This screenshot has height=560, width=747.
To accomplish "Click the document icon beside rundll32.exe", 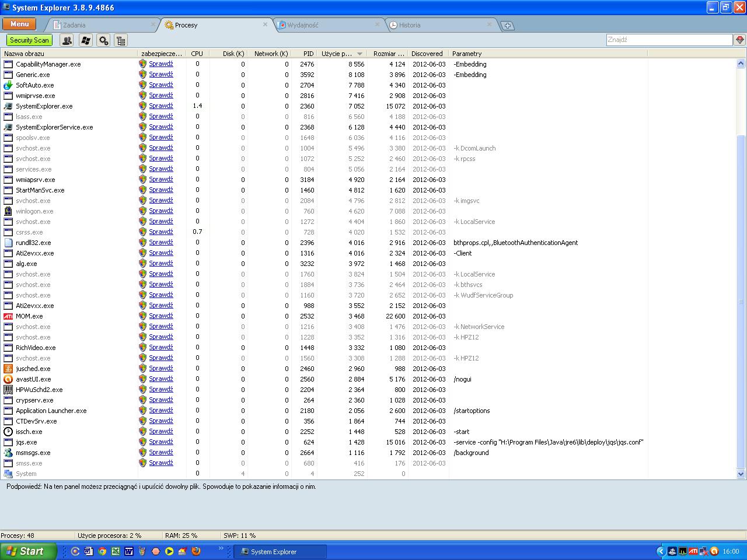I will [x=8, y=243].
